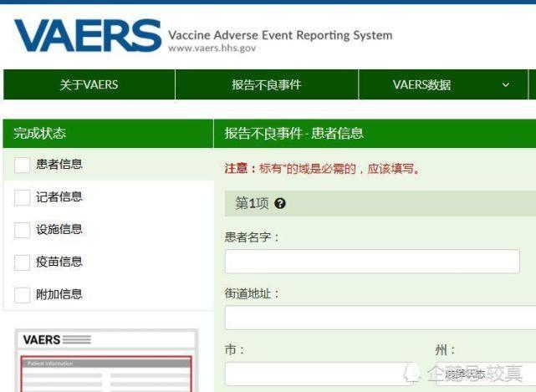Click the VAERS form preview thumbnail
The width and height of the screenshot is (536, 392).
(x=106, y=360)
